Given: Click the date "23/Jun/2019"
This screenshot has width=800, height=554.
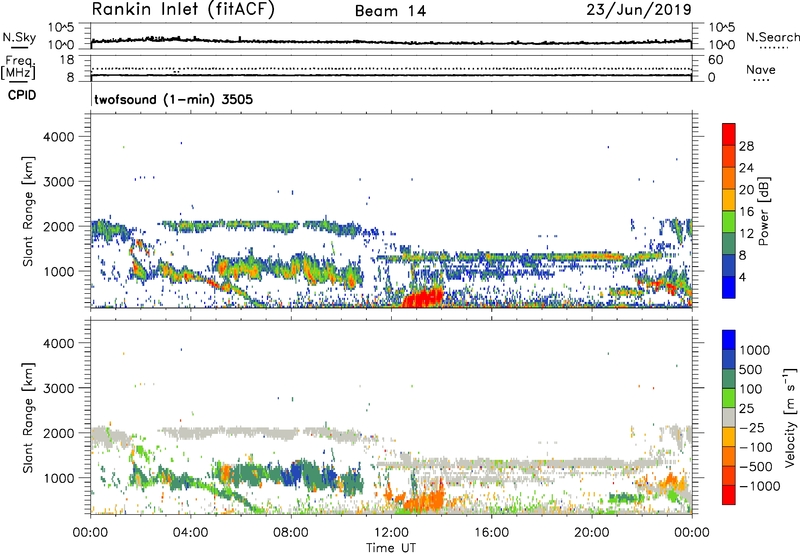Looking at the screenshot, I should click(639, 10).
